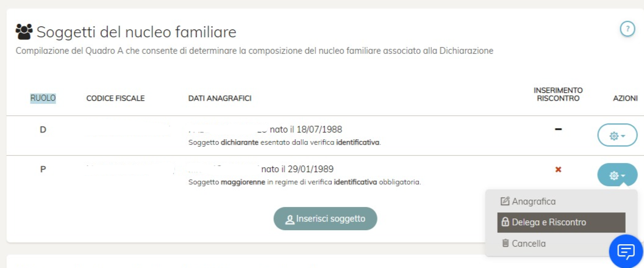Viewport: 644px width, 268px height.
Task: Click the INSERIMENTO RISCONTRO column header
Action: pos(558,94)
